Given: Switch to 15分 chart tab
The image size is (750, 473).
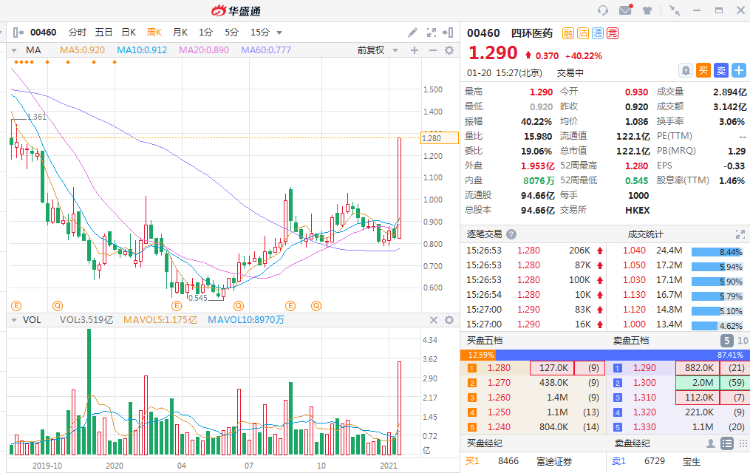Looking at the screenshot, I should click(260, 33).
